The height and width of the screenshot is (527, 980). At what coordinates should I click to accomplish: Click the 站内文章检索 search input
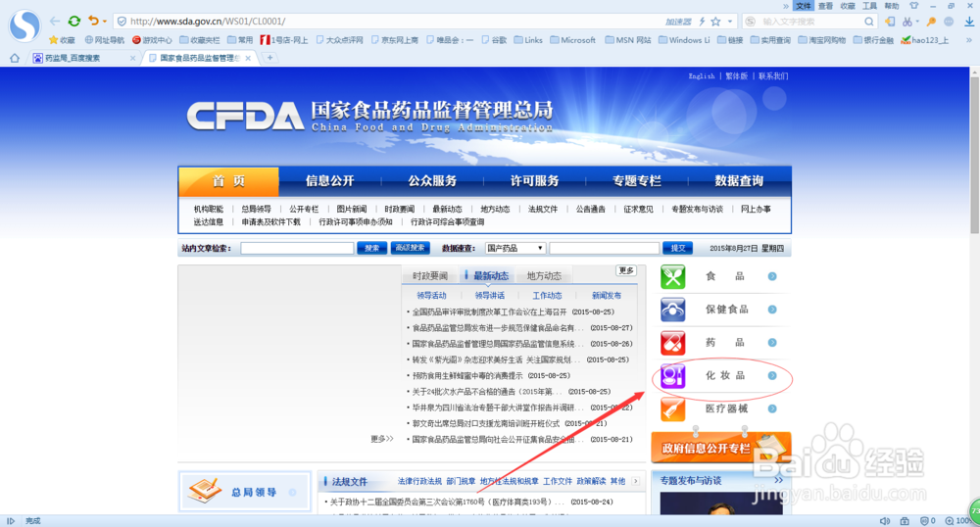click(297, 248)
